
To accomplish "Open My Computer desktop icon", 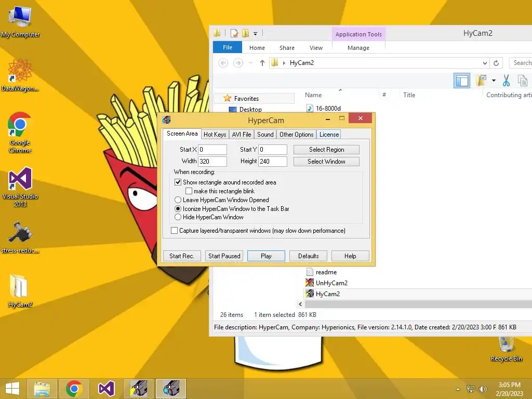I will click(x=20, y=21).
